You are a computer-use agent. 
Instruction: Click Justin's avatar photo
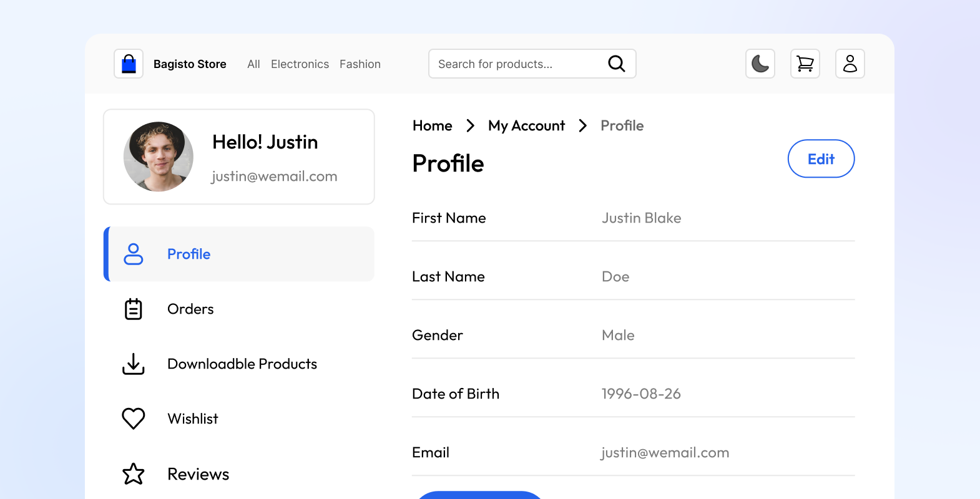pyautogui.click(x=159, y=157)
